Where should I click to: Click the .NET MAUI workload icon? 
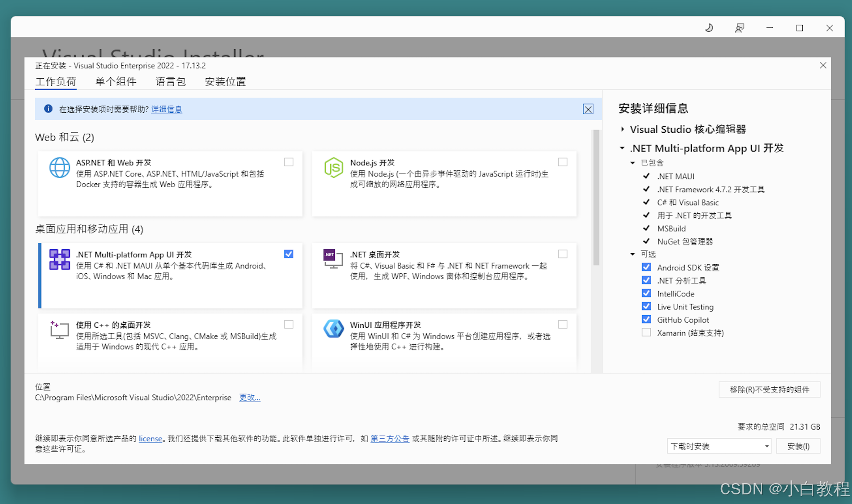pyautogui.click(x=59, y=259)
